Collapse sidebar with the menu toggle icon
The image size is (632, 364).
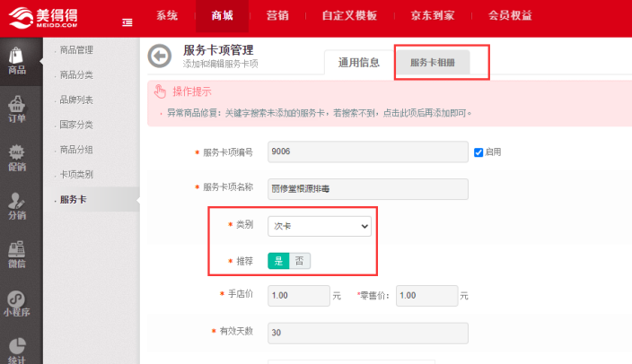pos(127,22)
